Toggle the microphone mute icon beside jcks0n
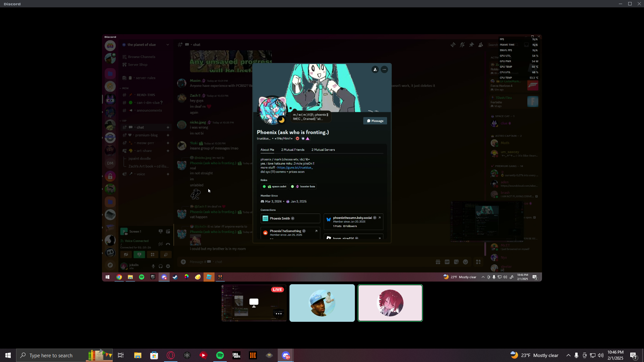Screen dimensions: 644x362 [153, 266]
